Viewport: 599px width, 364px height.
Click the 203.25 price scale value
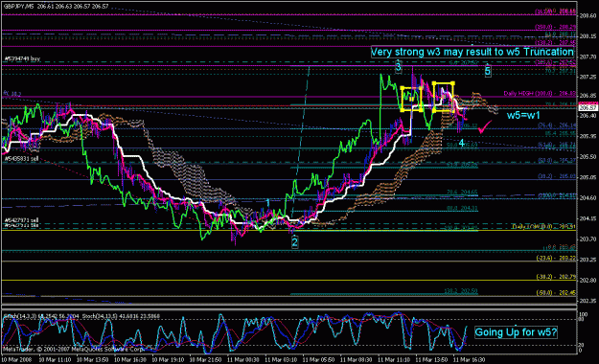587,260
